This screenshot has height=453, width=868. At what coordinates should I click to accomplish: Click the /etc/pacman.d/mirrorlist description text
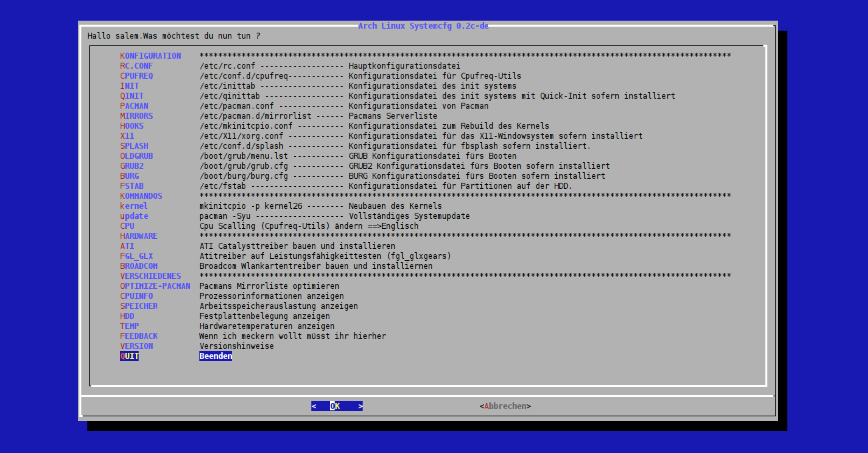318,116
